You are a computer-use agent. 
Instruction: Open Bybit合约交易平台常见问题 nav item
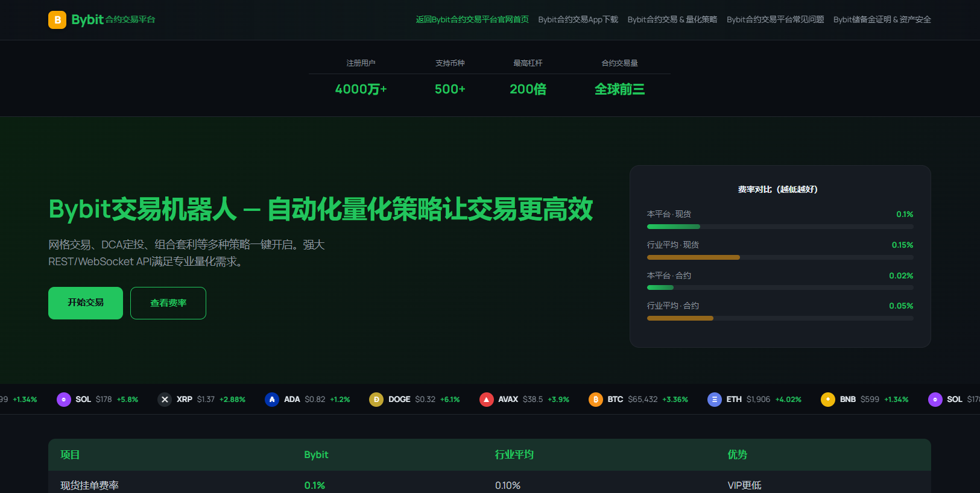click(x=776, y=20)
